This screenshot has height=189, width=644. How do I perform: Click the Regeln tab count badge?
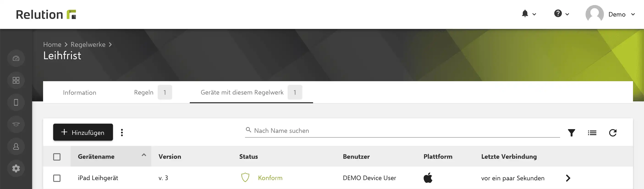[x=165, y=92]
